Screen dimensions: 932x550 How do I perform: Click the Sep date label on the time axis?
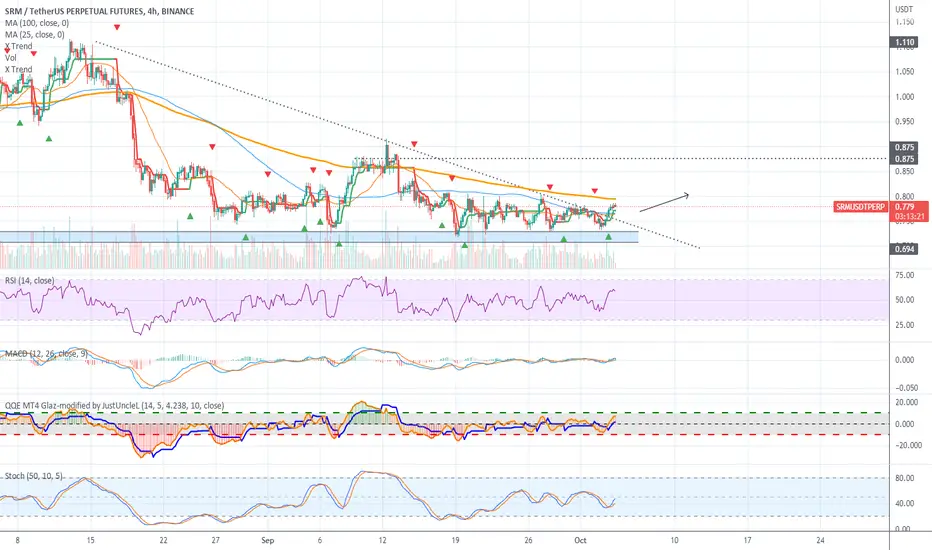[x=267, y=540]
